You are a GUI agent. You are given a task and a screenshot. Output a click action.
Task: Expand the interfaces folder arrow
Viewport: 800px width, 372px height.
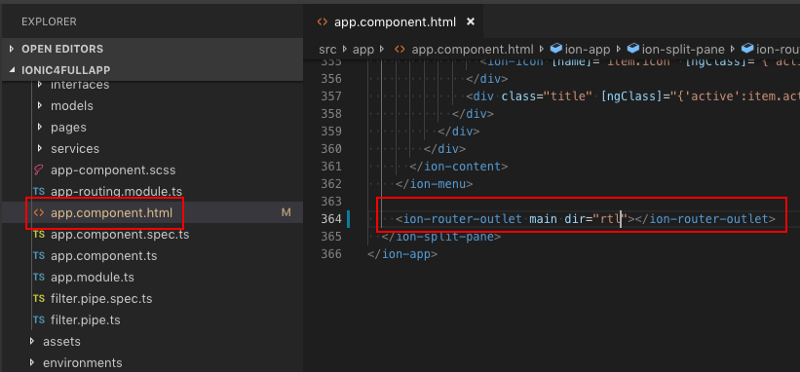40,84
